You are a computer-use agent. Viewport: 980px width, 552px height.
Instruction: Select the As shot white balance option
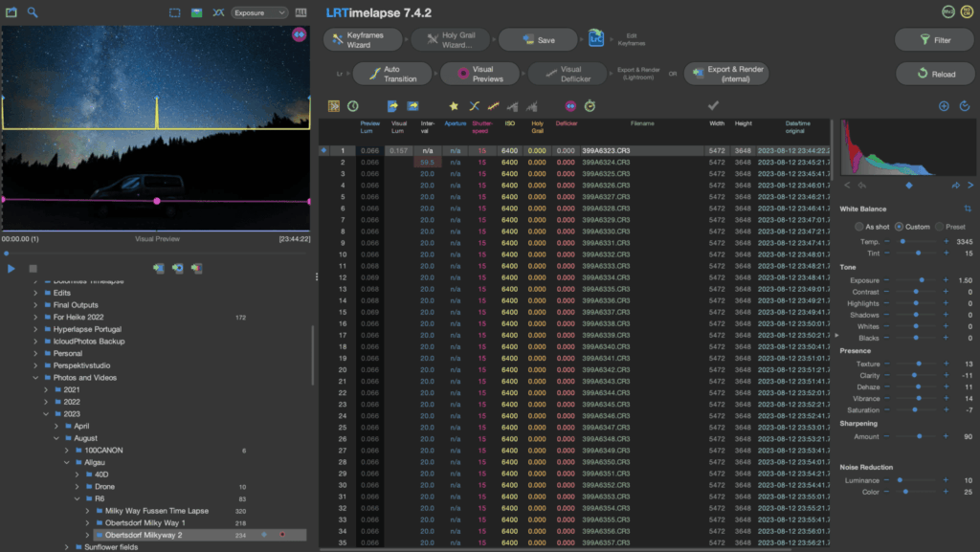pyautogui.click(x=859, y=227)
